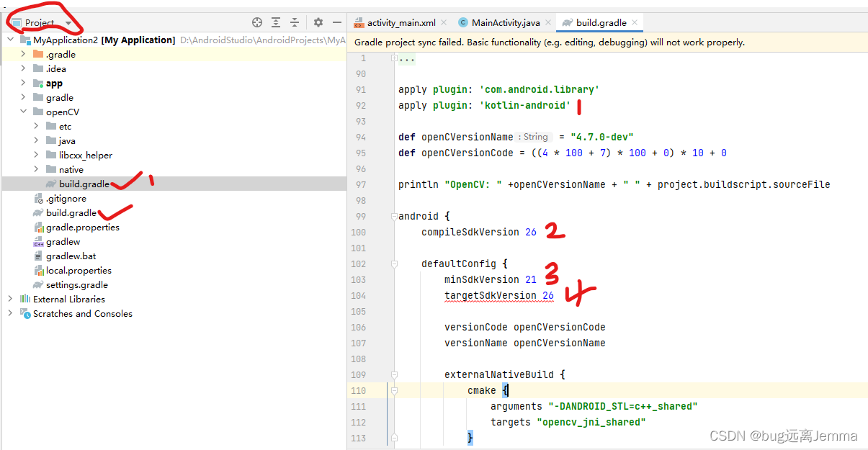This screenshot has width=868, height=450.
Task: Expand the folded code on line 1
Action: click(x=394, y=58)
